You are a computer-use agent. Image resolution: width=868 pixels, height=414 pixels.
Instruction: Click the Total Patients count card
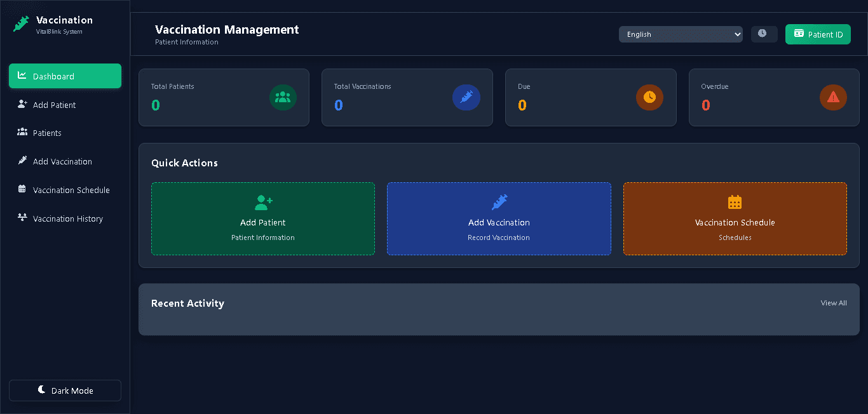[210, 97]
